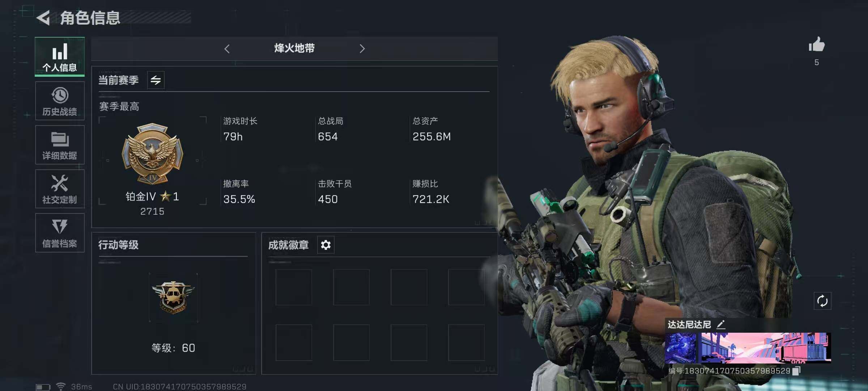Screen dimensions: 868x391
Task: Open 成就徽章 badge settings gear
Action: click(326, 245)
